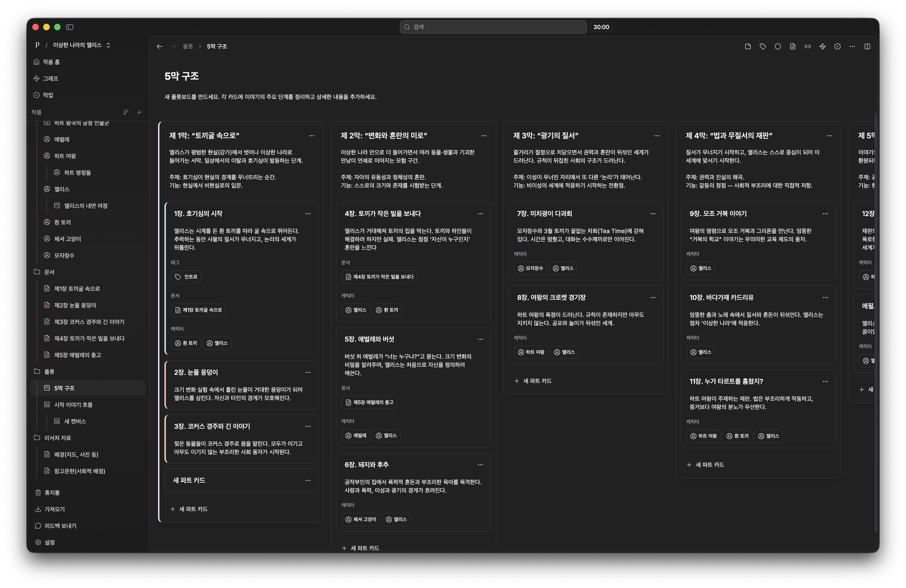Go back with the left arrow

click(x=159, y=46)
